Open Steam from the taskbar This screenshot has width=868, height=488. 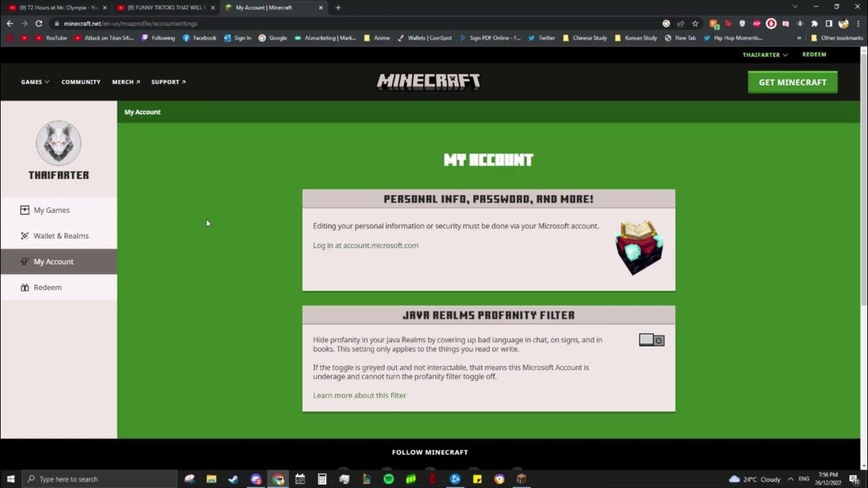pos(233,479)
